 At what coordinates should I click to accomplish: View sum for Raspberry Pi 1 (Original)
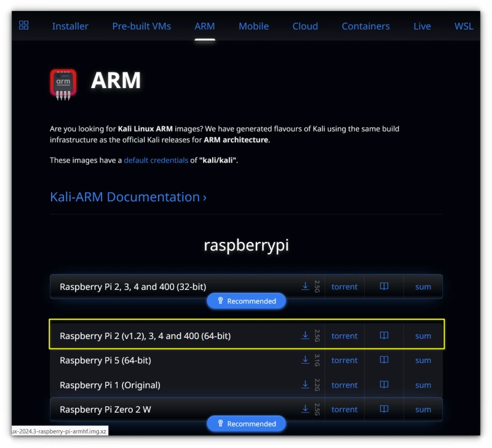tap(423, 385)
